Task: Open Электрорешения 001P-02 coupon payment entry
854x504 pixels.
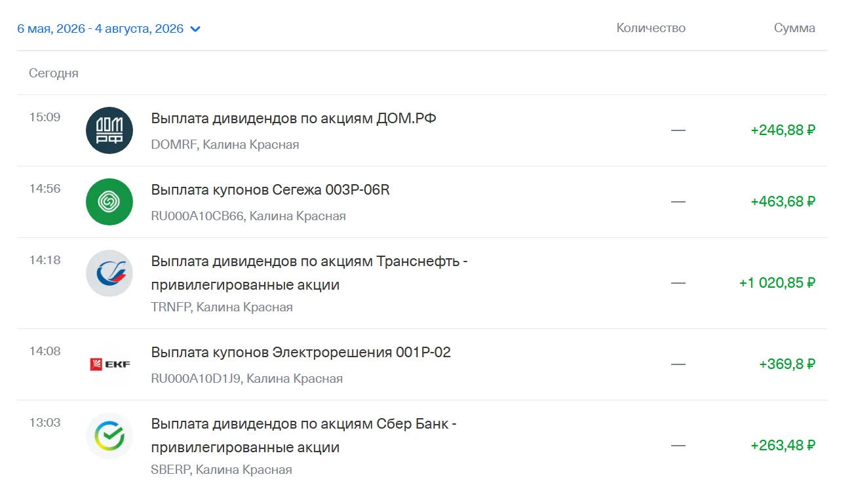Action: (422, 364)
